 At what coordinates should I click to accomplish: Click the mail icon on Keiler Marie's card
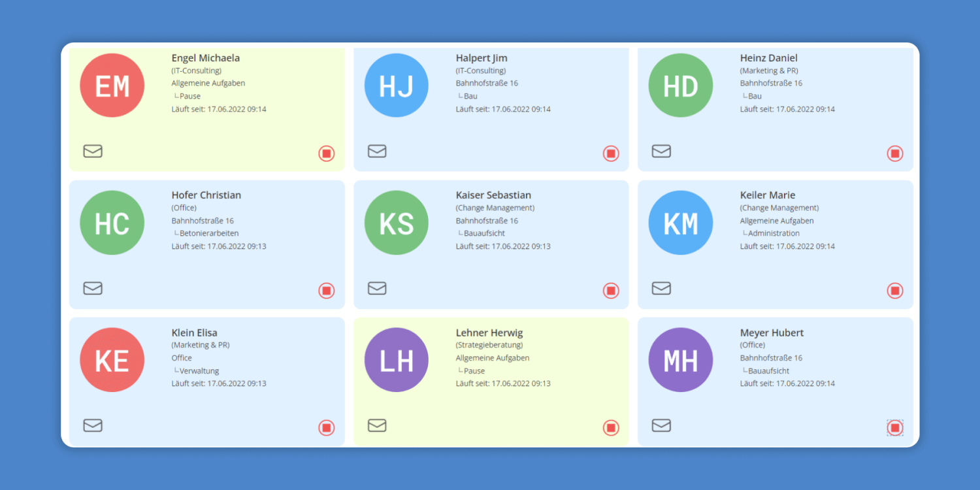[661, 289]
